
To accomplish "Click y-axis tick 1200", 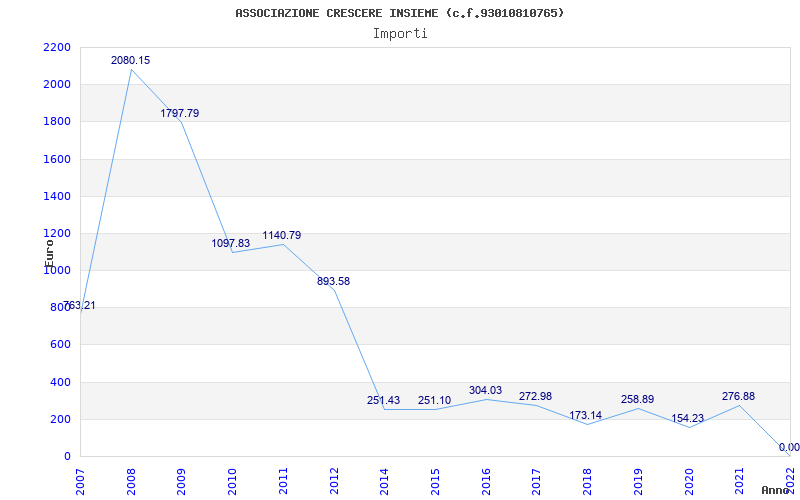I will click(x=58, y=234).
